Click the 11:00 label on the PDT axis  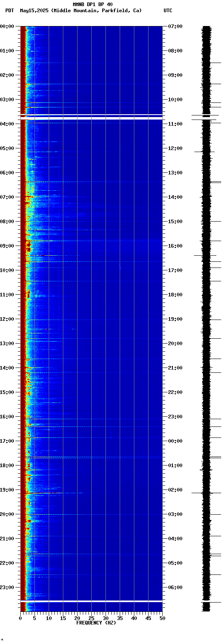[7, 295]
